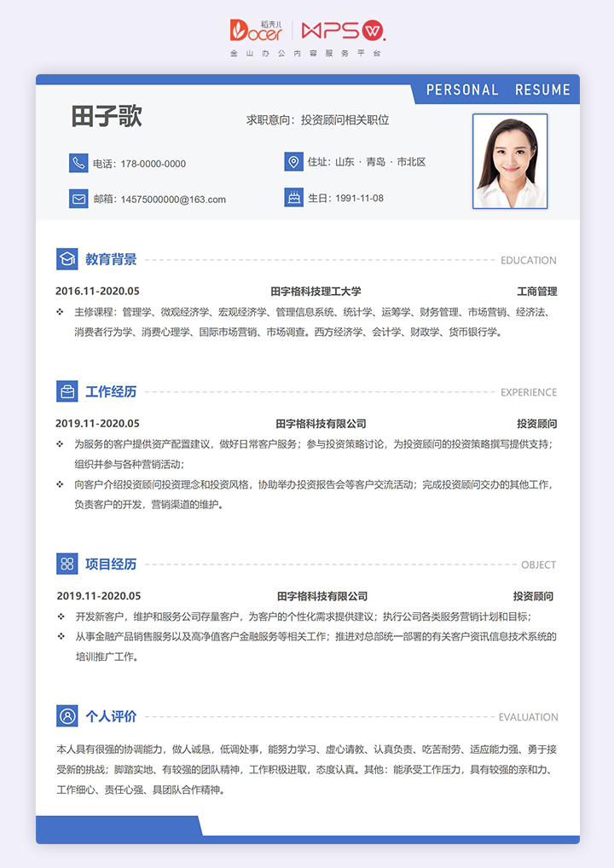Select the 工商管理 major text
This screenshot has width=614, height=868.
coord(536,292)
